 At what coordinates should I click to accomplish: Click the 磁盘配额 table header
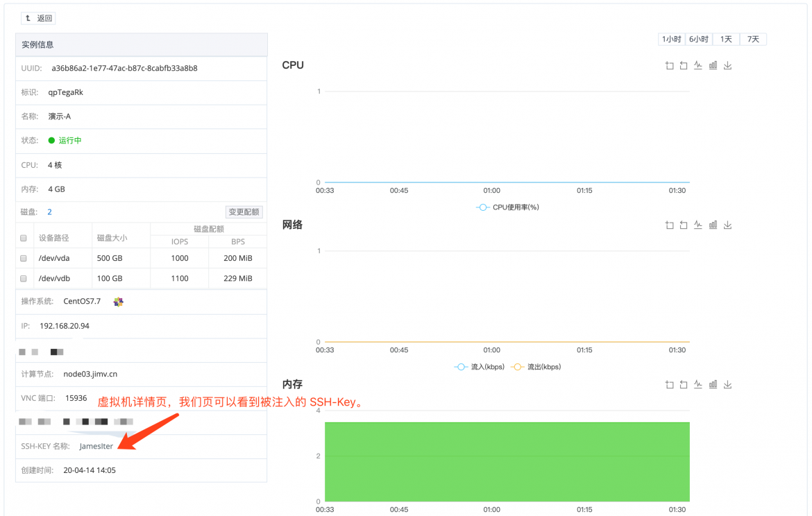click(x=209, y=229)
